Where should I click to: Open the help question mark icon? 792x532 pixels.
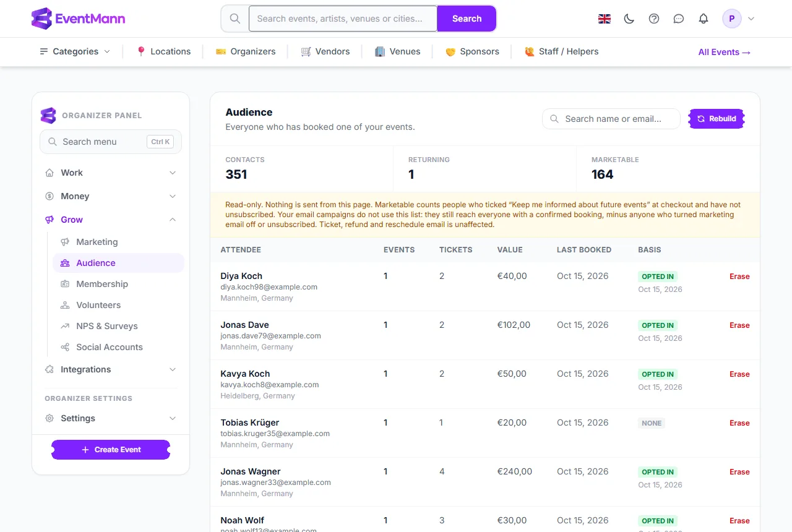coord(654,19)
